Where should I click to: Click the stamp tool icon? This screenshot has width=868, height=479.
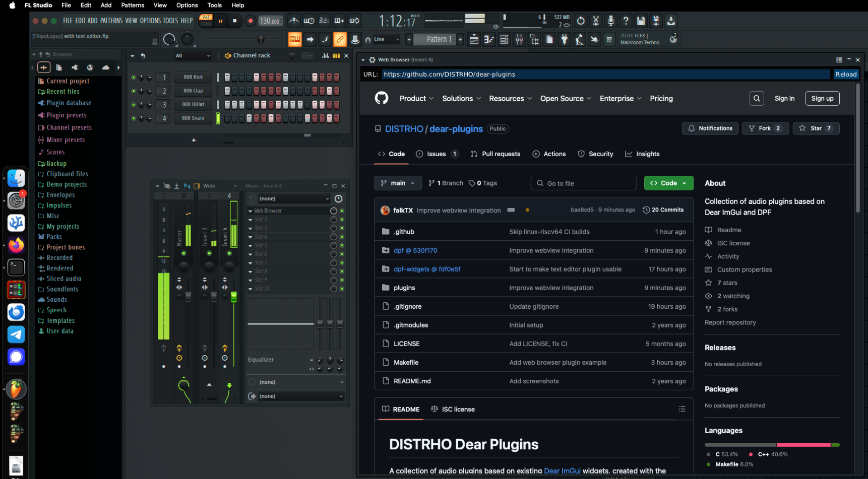click(x=355, y=39)
